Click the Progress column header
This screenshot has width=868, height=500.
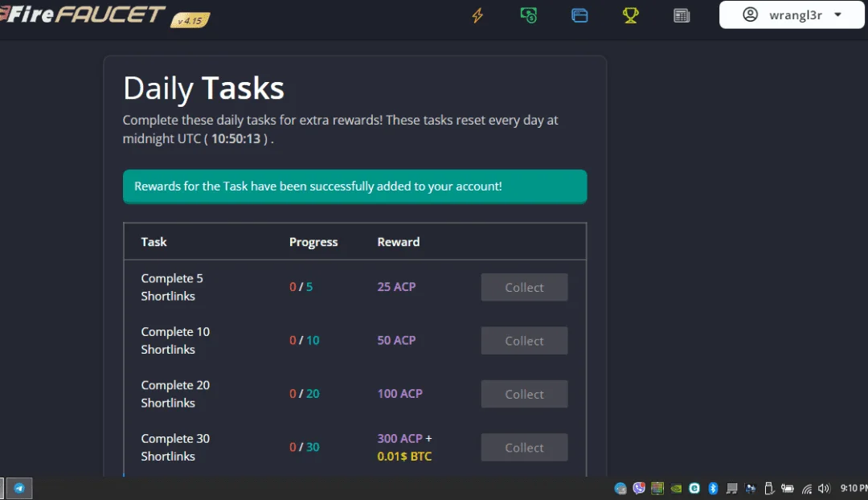[313, 242]
